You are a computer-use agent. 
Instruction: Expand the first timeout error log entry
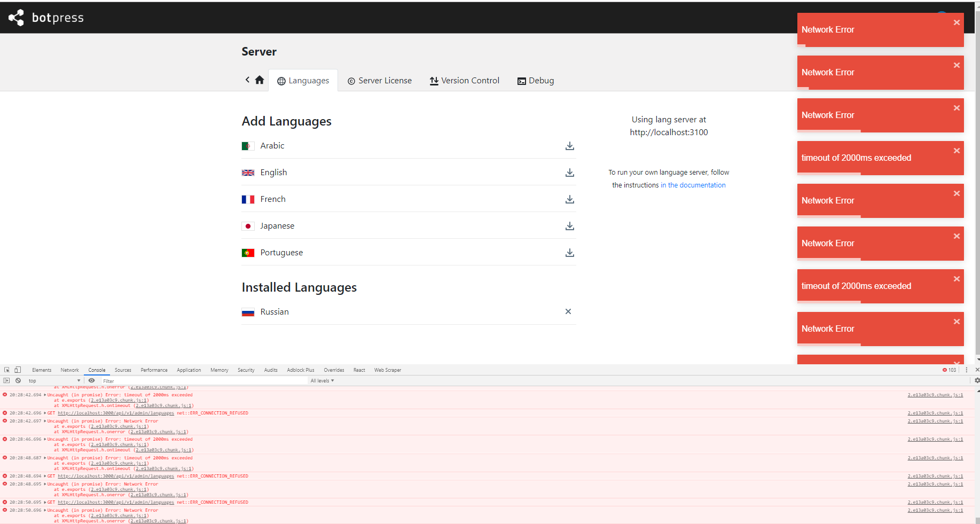(x=45, y=395)
